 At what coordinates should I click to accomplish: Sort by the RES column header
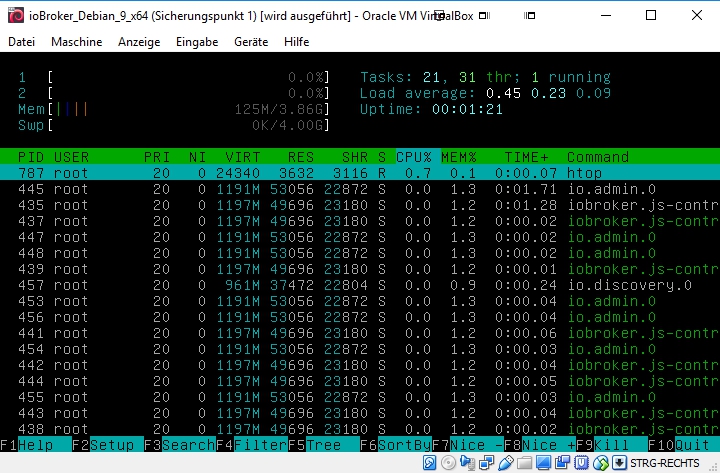pyautogui.click(x=301, y=157)
